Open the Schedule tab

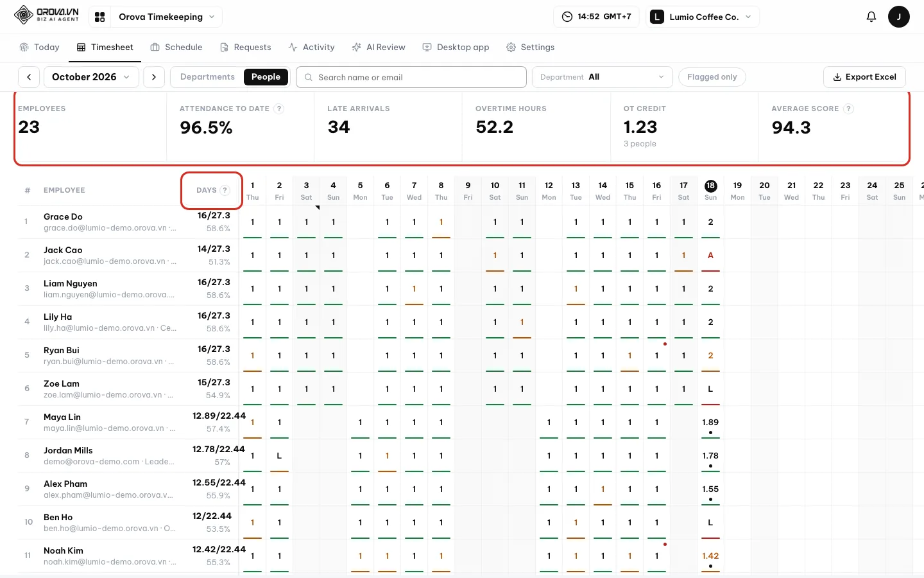(176, 48)
